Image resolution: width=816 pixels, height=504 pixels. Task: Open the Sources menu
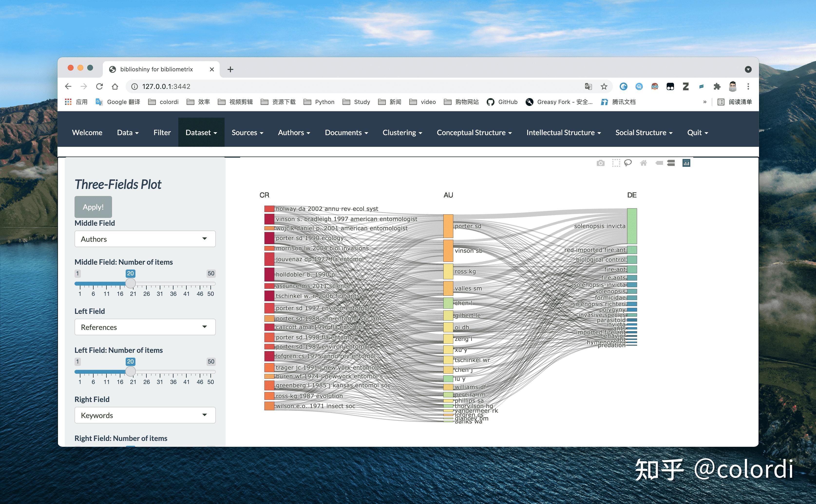click(247, 133)
